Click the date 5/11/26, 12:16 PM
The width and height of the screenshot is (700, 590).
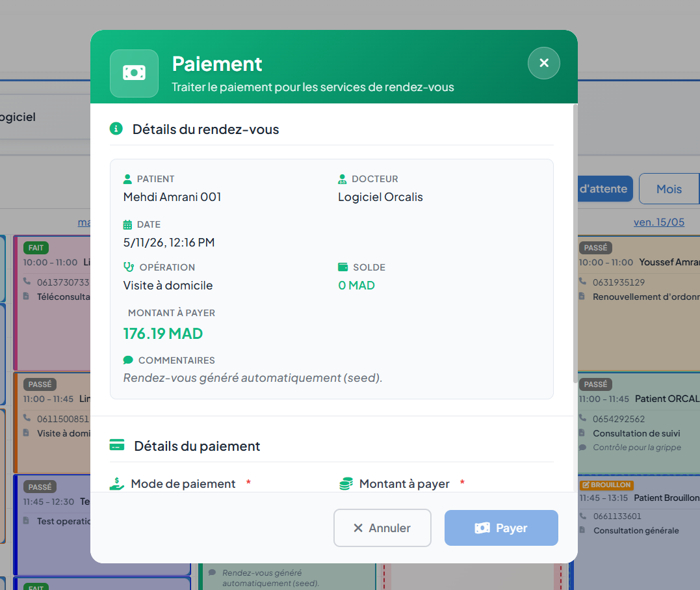coord(169,242)
